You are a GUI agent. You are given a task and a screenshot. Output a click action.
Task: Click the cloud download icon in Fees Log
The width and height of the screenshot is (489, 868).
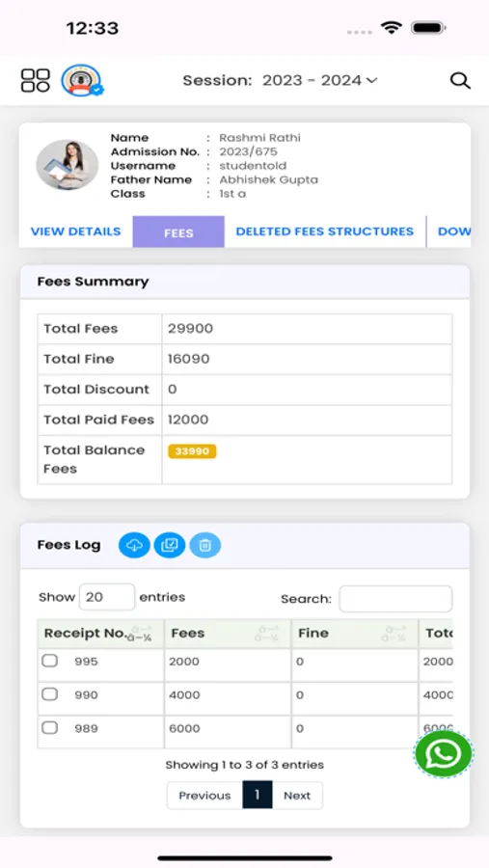(x=134, y=545)
